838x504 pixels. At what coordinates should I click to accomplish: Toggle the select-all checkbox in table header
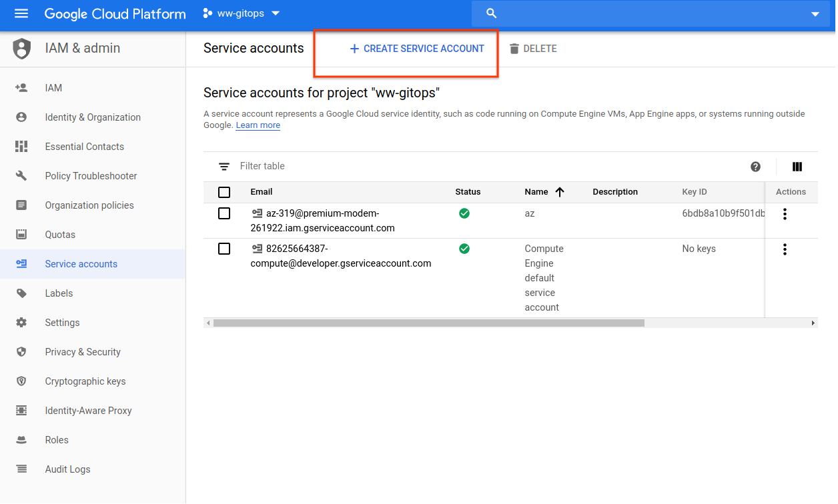224,191
